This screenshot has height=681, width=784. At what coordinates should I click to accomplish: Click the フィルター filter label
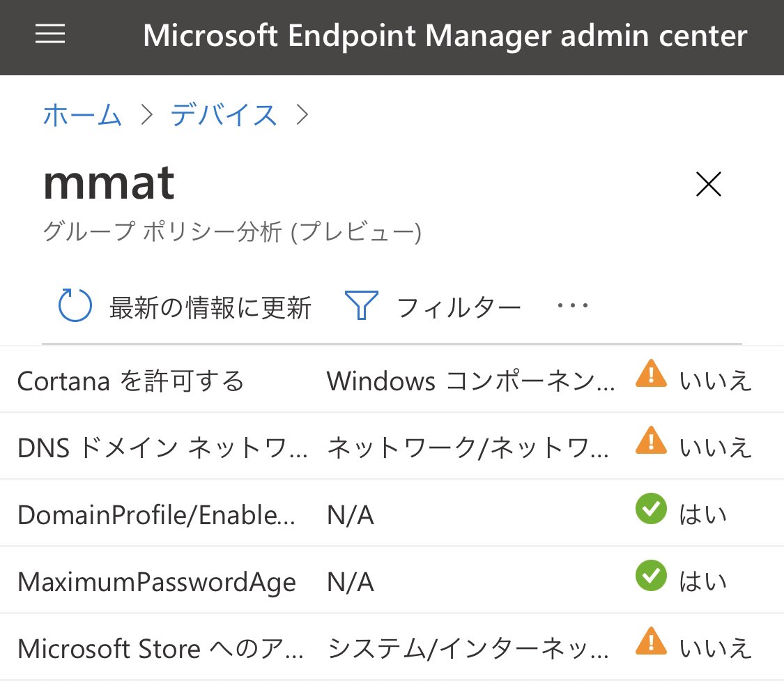[459, 307]
